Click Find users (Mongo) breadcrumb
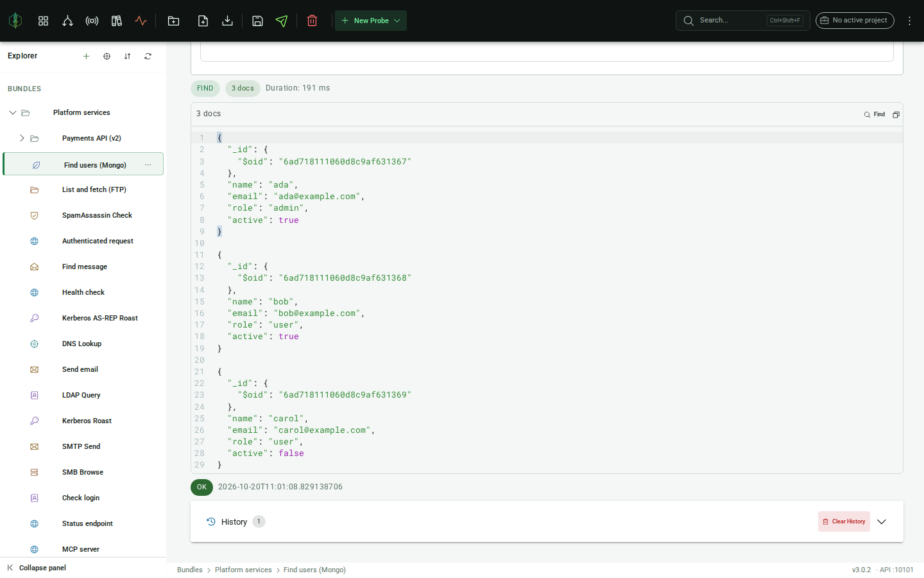924x578 pixels. [x=314, y=570]
